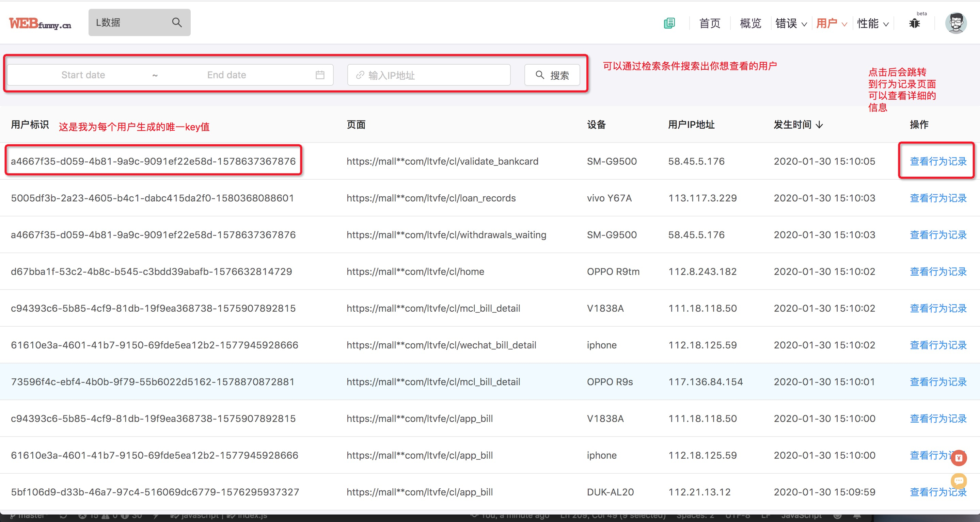Click the beta bug icon
Image resolution: width=980 pixels, height=522 pixels.
point(915,23)
